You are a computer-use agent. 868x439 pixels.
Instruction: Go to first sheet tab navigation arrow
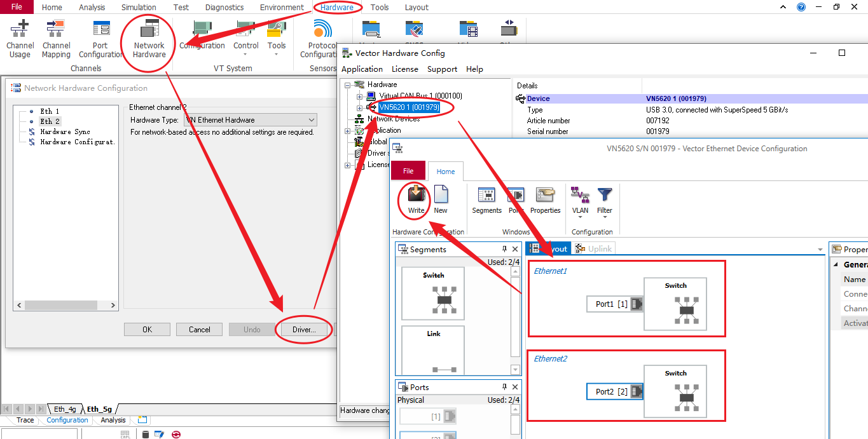(7, 409)
